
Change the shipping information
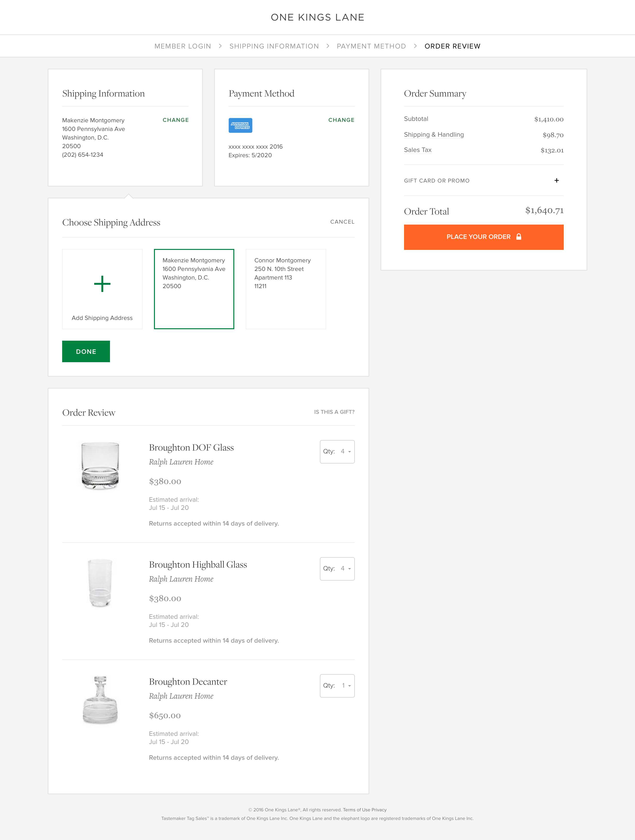point(175,120)
